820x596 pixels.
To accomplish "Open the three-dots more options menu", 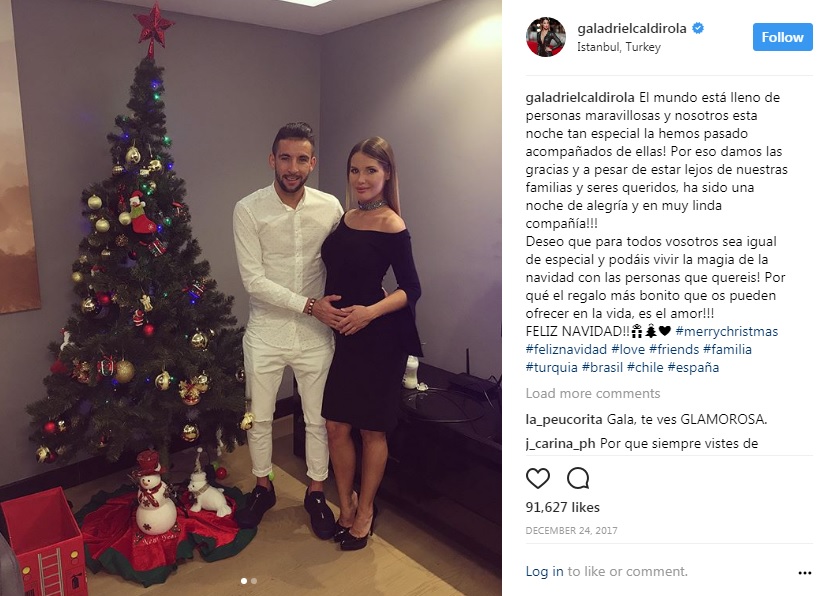I will pyautogui.click(x=805, y=573).
